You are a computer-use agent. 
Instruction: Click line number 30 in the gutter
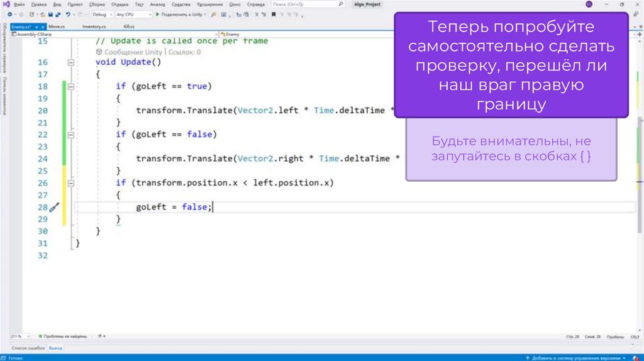point(43,231)
